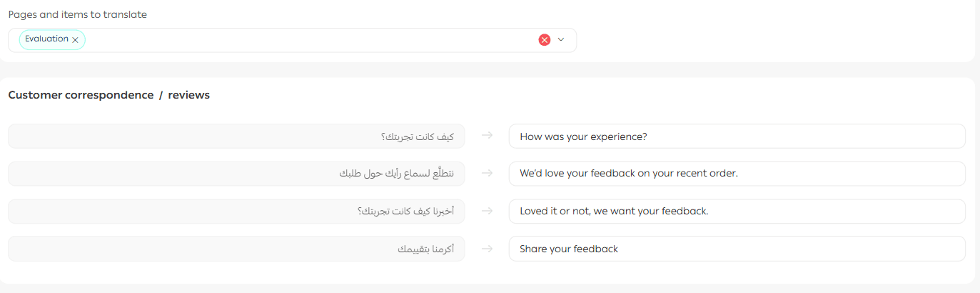Edit the 'We'd love your feedback' translation field
The height and width of the screenshot is (293, 980).
click(737, 174)
